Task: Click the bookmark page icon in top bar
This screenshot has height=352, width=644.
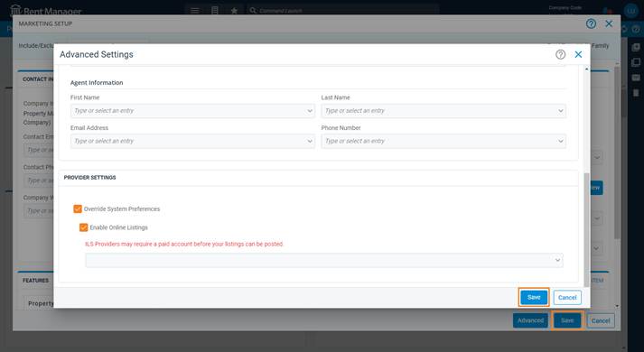Action: coord(214,10)
